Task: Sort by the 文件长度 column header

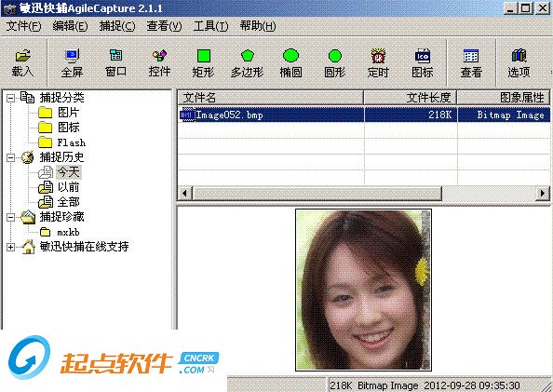Action: [x=411, y=98]
